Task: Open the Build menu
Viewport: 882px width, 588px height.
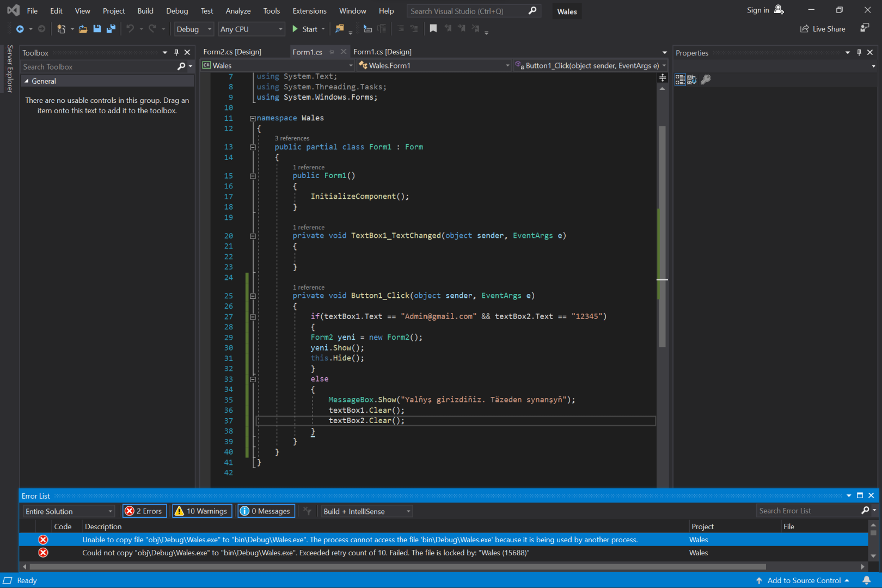Action: point(145,11)
